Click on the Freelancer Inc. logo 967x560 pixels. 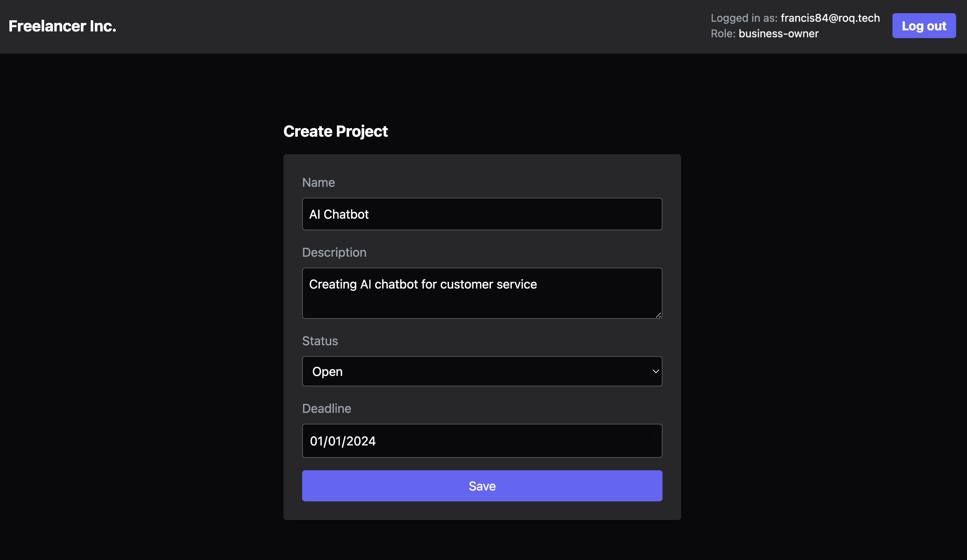63,26
